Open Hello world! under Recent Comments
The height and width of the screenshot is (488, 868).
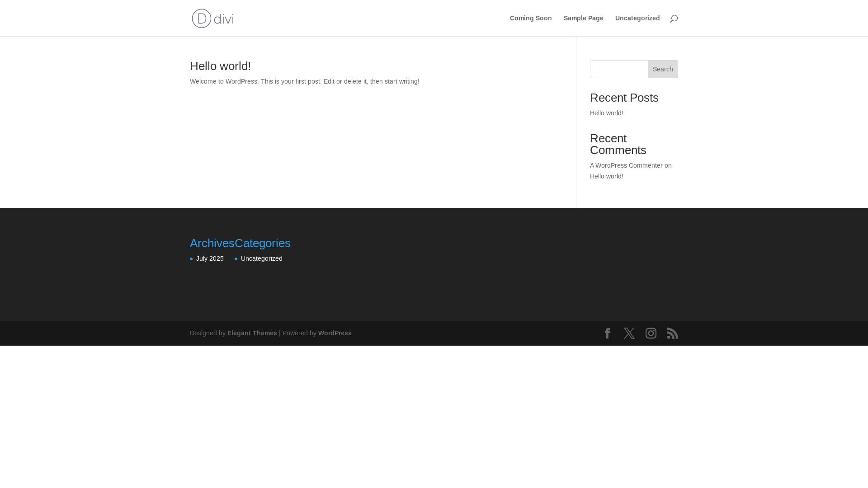pos(607,176)
